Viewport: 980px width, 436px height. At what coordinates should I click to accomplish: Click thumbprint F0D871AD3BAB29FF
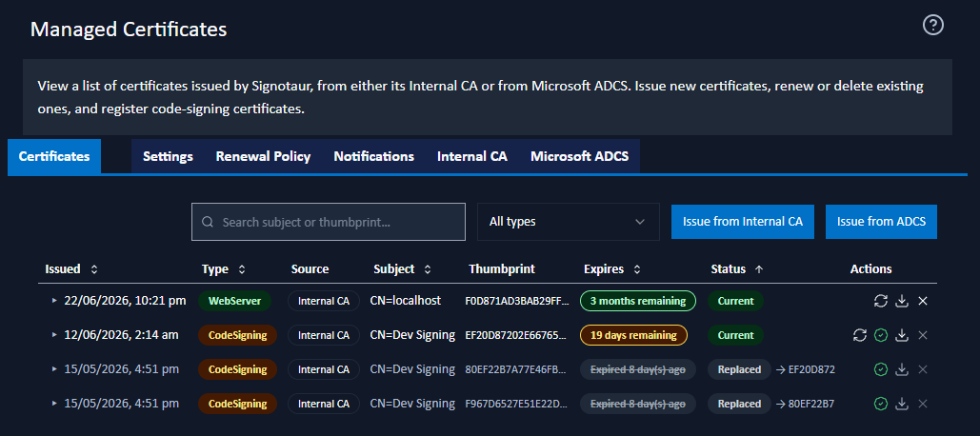[x=517, y=301]
